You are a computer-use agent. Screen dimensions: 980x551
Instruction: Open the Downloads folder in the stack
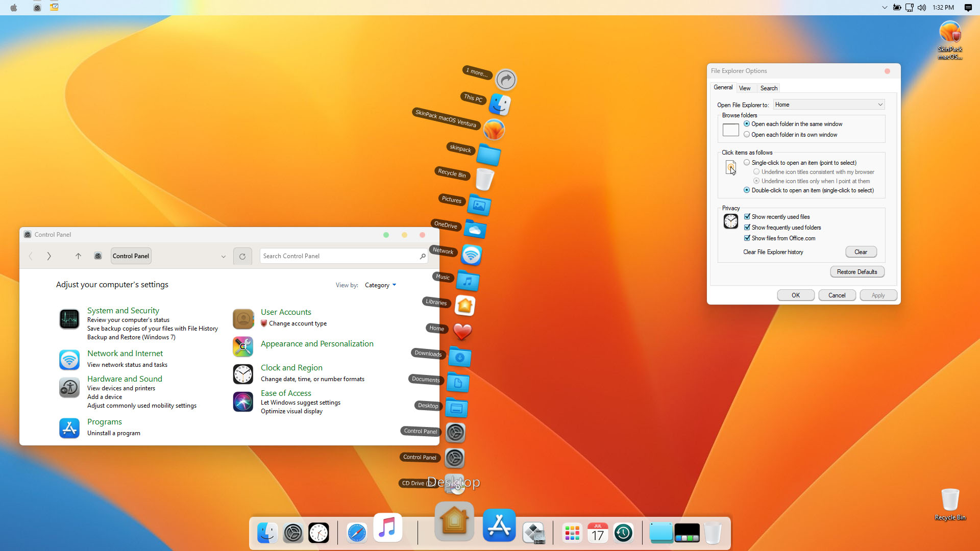(x=459, y=357)
